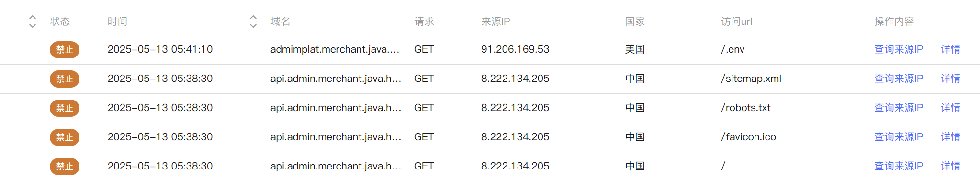Open 详情 for the /robots.txt request
Viewport: 980px width, 180px height.
pyautogui.click(x=950, y=108)
